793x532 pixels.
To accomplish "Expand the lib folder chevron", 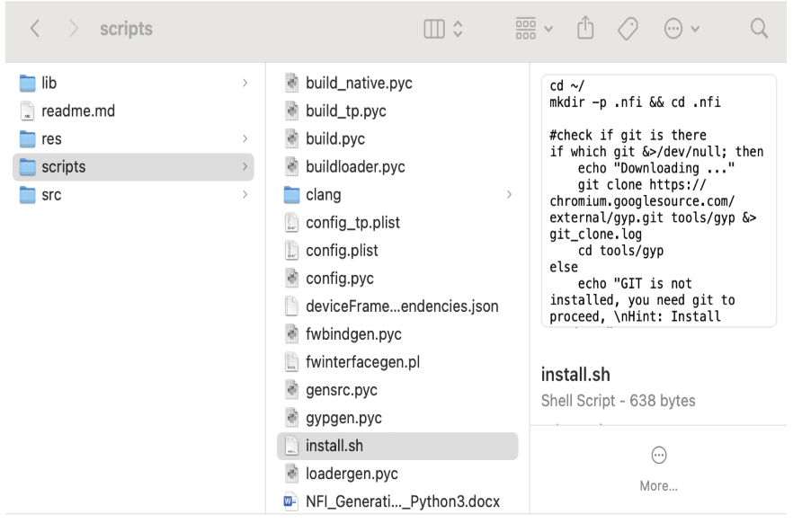I will (x=245, y=83).
